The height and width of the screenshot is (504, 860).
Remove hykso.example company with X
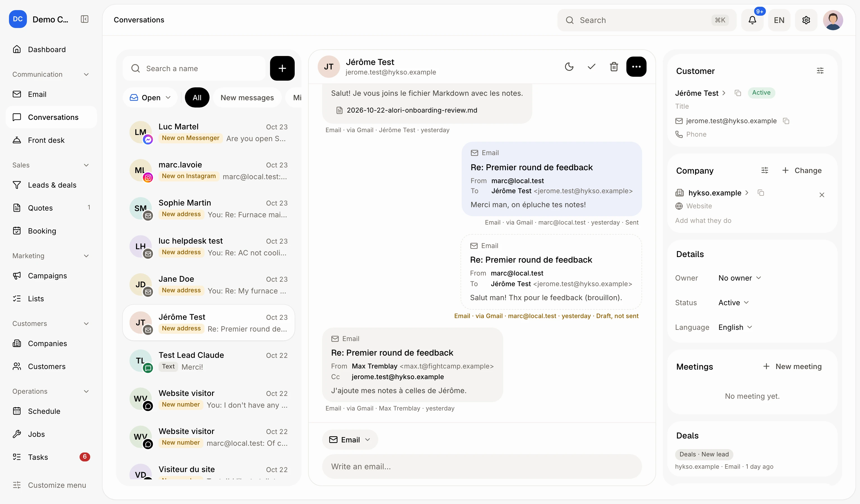pos(822,195)
